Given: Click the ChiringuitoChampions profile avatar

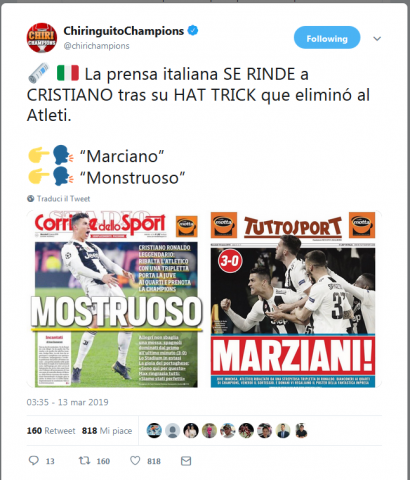Looking at the screenshot, I should pyautogui.click(x=42, y=38).
